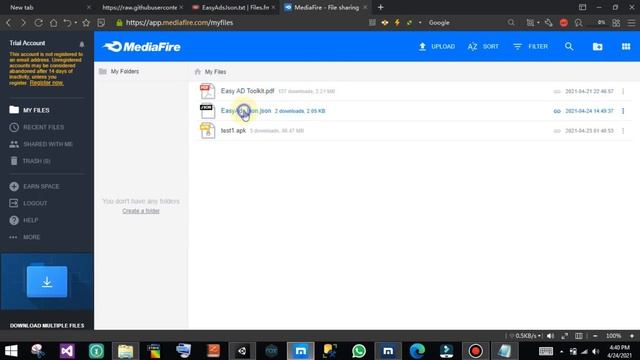Select Earn Space in the sidebar
Screen dimensions: 640x360
(34, 187)
